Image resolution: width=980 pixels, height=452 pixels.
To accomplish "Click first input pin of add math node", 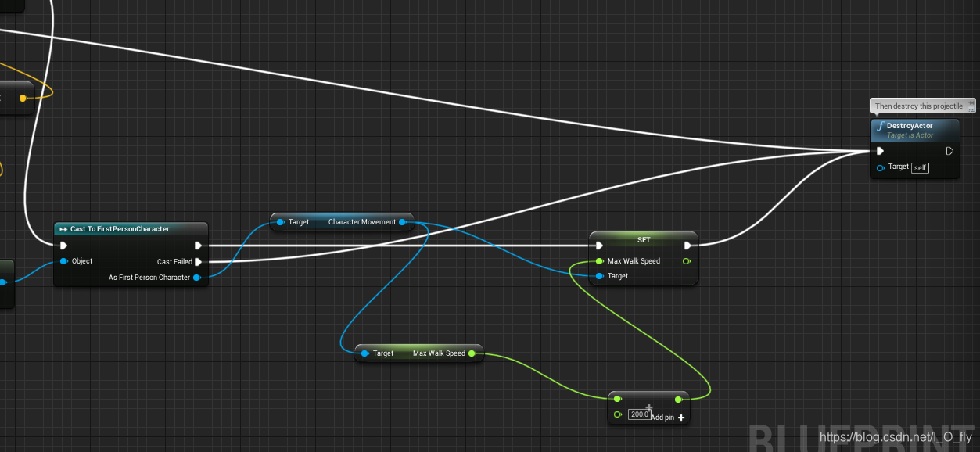I will 618,399.
